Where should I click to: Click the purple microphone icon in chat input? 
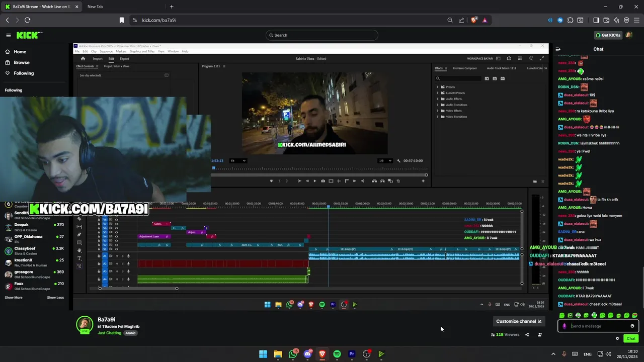click(x=565, y=326)
